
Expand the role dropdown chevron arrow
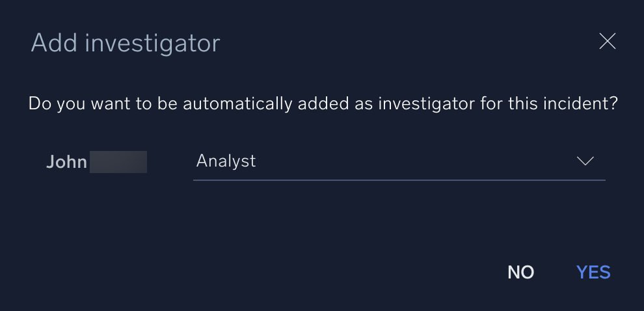pyautogui.click(x=585, y=161)
